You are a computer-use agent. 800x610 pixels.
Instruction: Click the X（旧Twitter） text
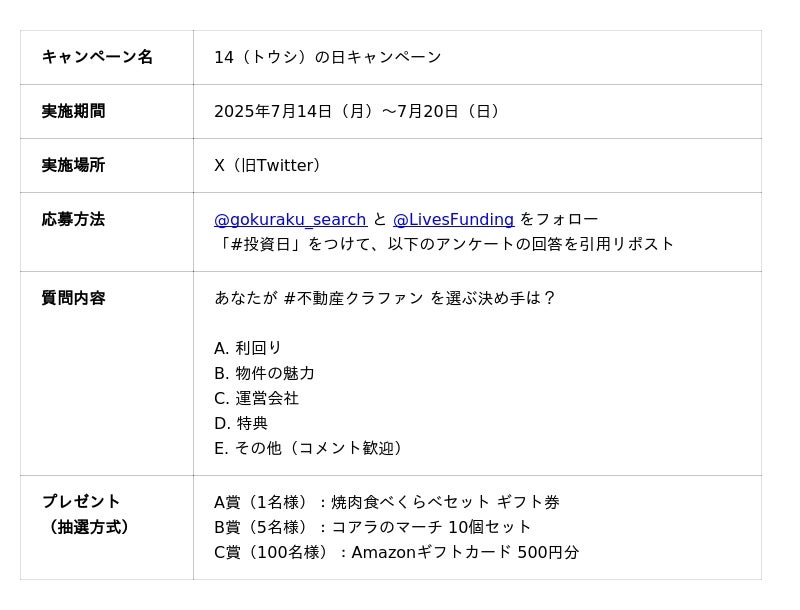pos(267,165)
